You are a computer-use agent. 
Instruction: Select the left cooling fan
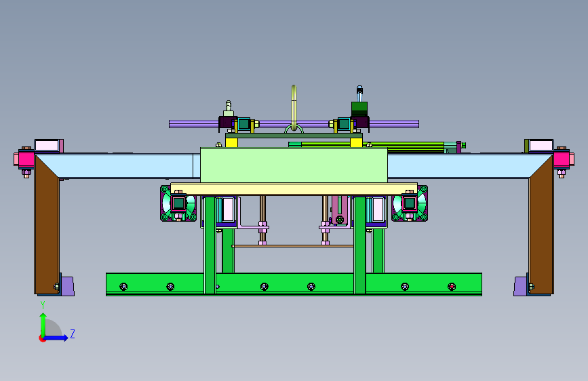pos(178,203)
